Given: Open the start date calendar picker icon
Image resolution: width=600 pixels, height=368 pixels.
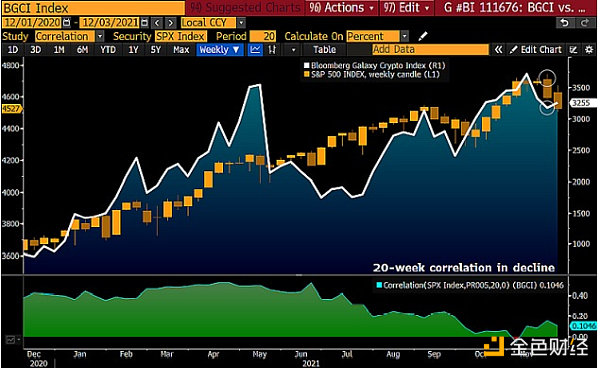Looking at the screenshot, I should point(67,23).
